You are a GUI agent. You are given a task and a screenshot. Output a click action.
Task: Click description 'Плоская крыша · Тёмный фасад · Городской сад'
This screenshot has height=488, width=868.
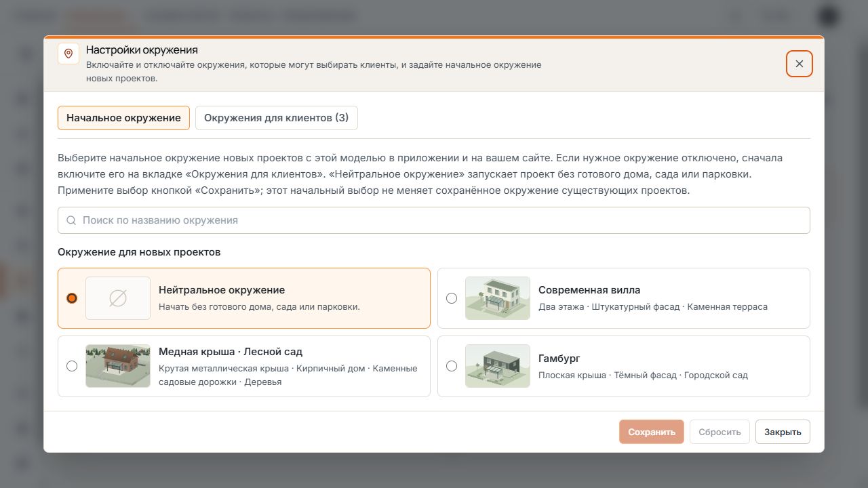pos(643,375)
